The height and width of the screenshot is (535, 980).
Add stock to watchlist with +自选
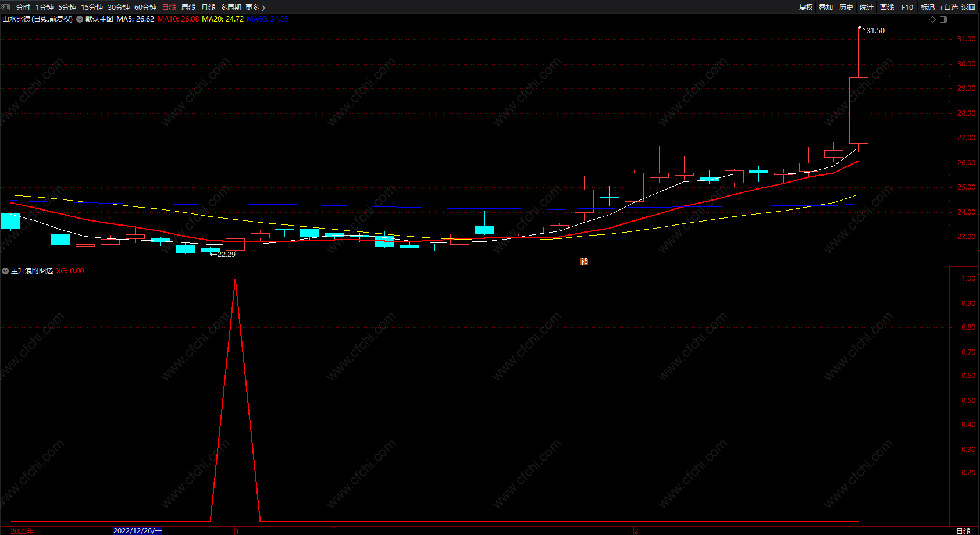click(948, 8)
